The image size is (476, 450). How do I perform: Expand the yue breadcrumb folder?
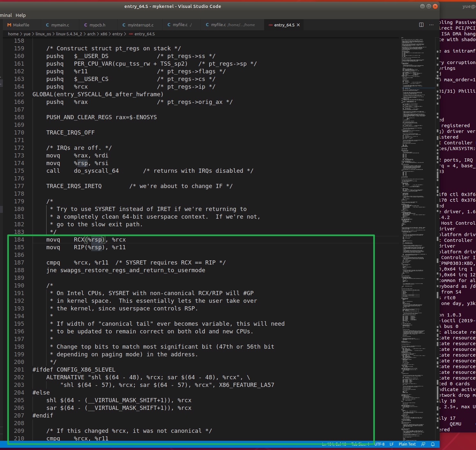point(27,34)
